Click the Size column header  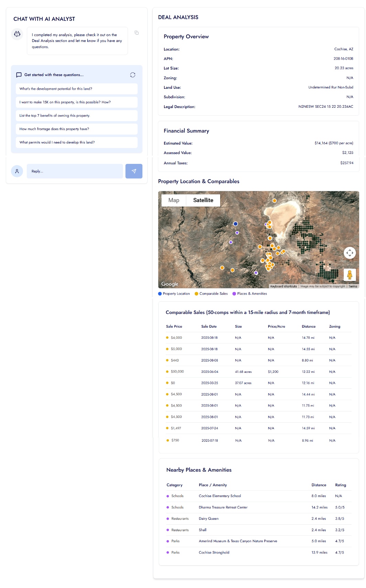point(238,326)
